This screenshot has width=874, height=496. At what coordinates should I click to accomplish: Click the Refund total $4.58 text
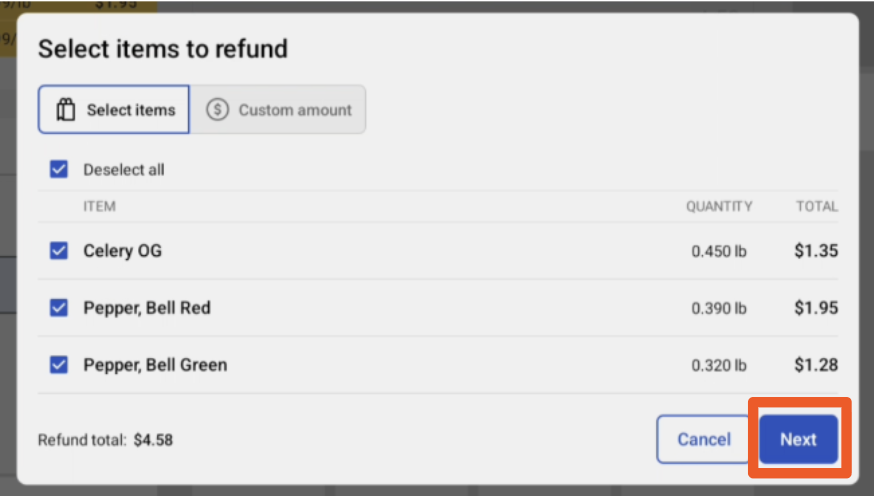[105, 440]
